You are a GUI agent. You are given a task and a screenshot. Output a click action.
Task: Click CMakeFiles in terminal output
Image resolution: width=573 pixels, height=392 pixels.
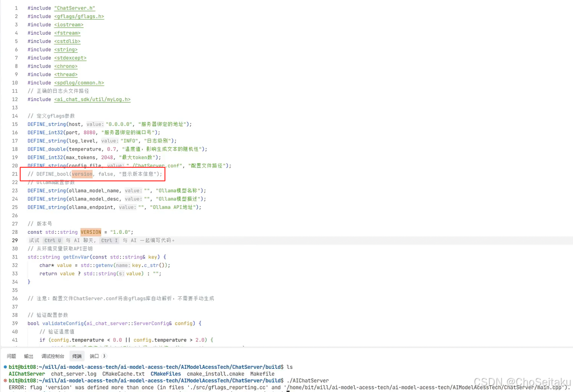(165, 374)
